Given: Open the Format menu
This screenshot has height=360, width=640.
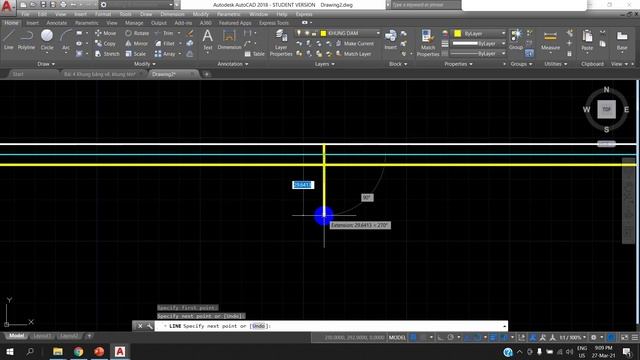Looking at the screenshot, I should tap(103, 14).
